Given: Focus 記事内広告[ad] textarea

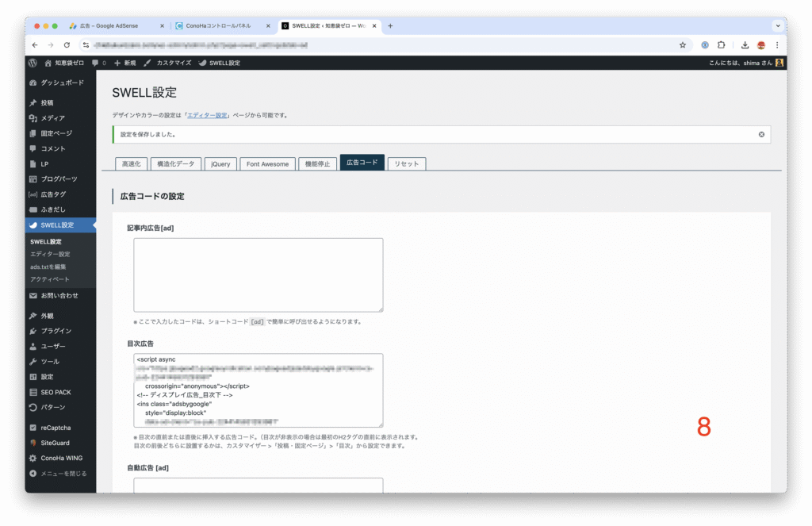Looking at the screenshot, I should (259, 275).
